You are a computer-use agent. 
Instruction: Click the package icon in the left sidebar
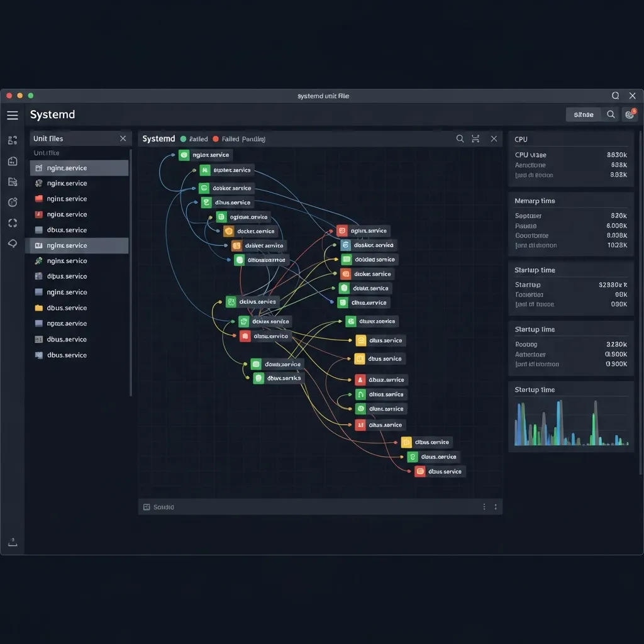click(x=13, y=161)
